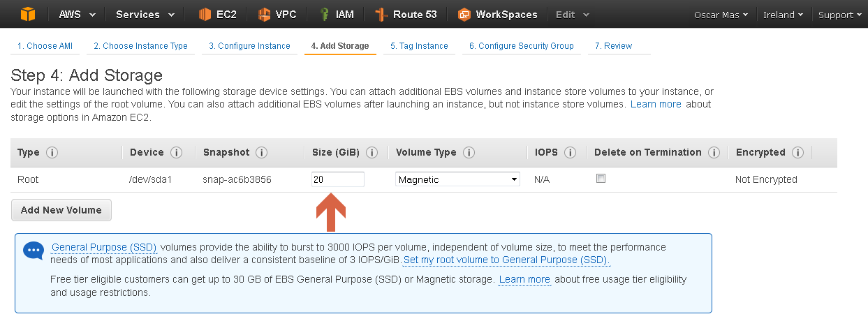Click the Step 4: Add Storage heading

click(x=87, y=75)
